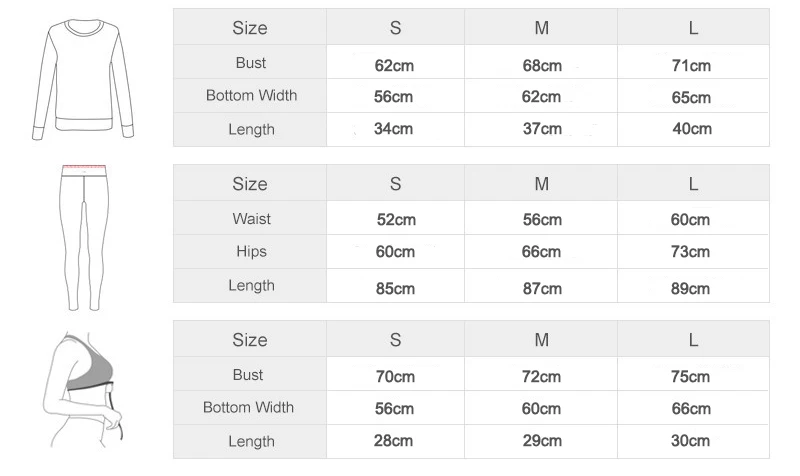Select the Hips row label

250,252
